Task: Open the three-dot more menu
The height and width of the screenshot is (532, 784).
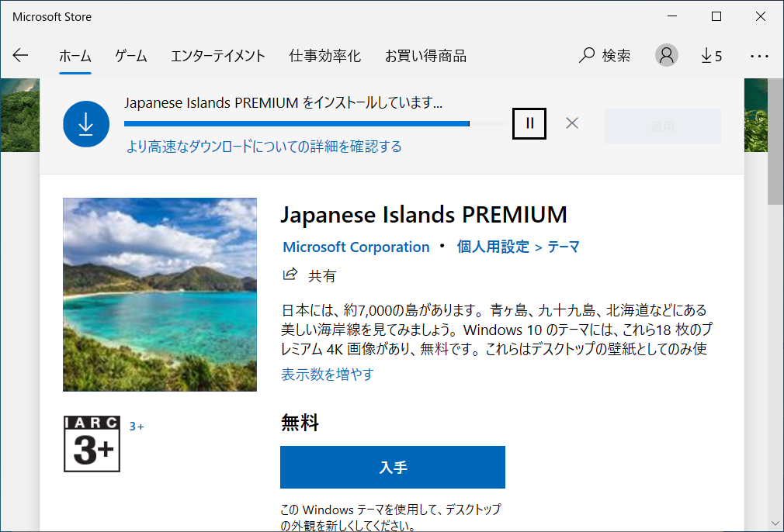Action: pos(759,56)
